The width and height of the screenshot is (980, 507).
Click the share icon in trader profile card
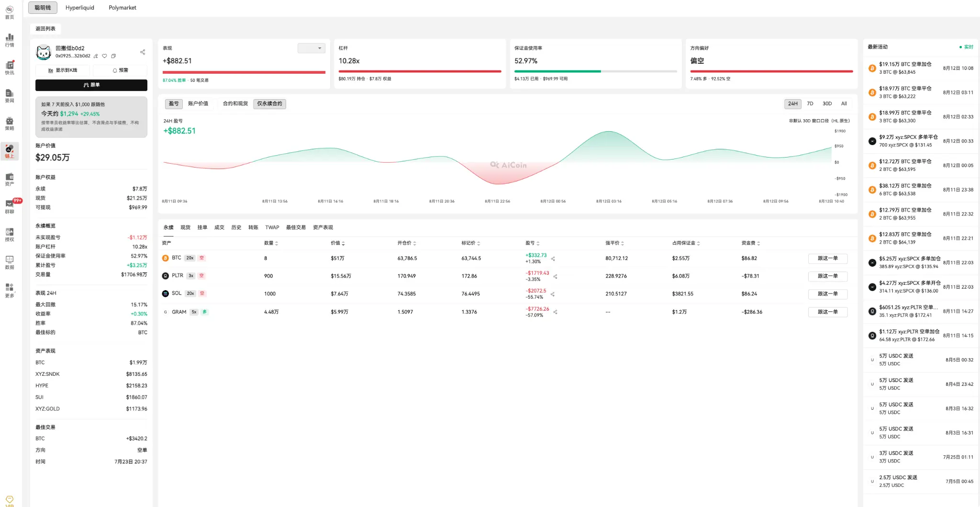coord(143,52)
